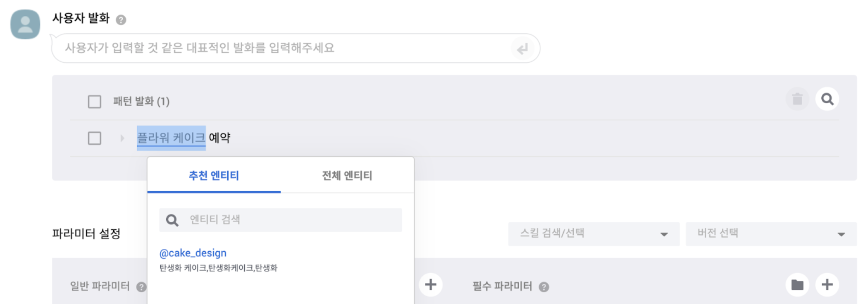
Task: Open the 스킬 검색/선택 dropdown
Action: (x=594, y=234)
